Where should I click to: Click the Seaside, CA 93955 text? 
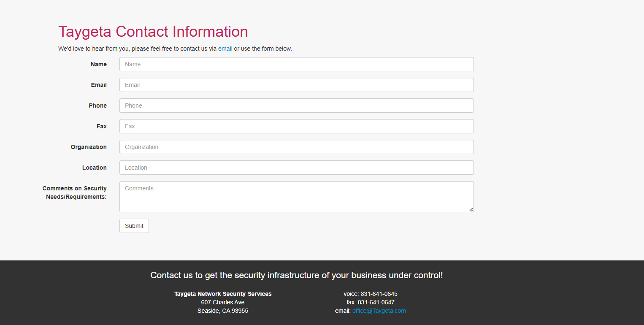click(x=223, y=311)
